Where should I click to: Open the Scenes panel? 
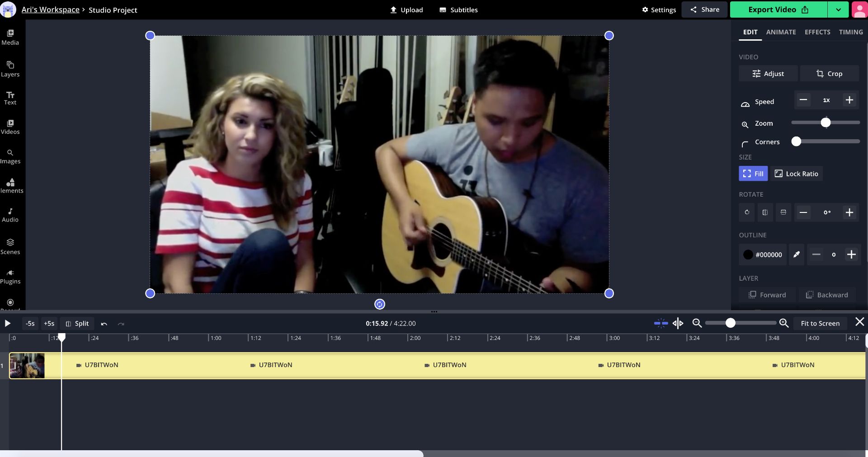point(10,246)
